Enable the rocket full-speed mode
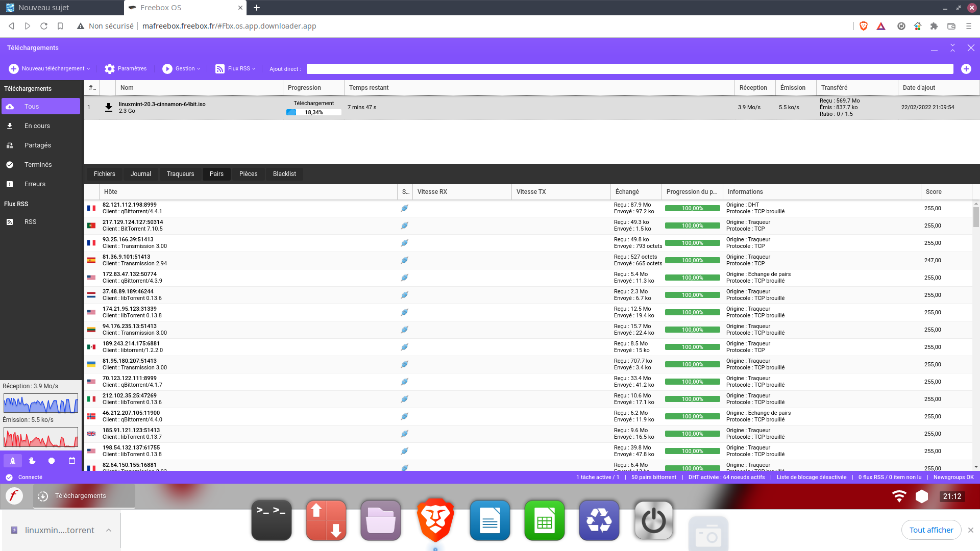The height and width of the screenshot is (551, 980). tap(13, 461)
